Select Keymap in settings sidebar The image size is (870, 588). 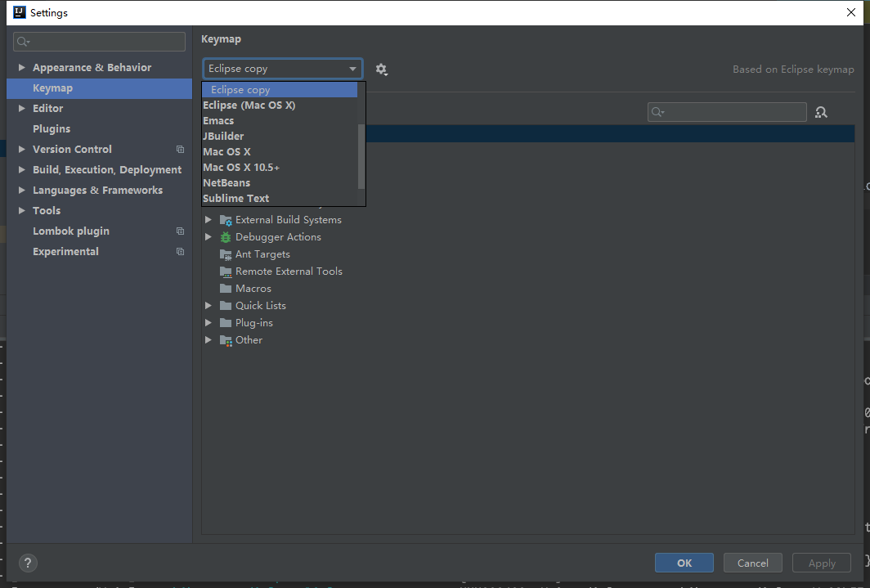coord(99,88)
